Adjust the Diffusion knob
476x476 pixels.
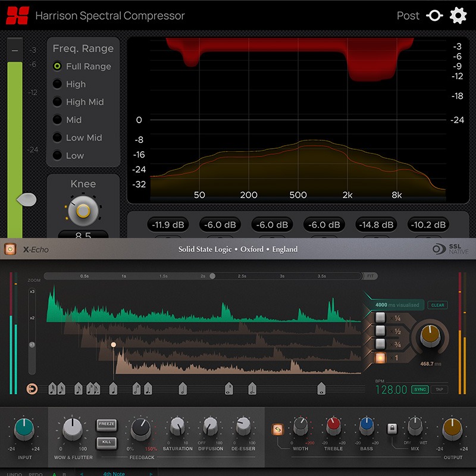click(x=211, y=427)
